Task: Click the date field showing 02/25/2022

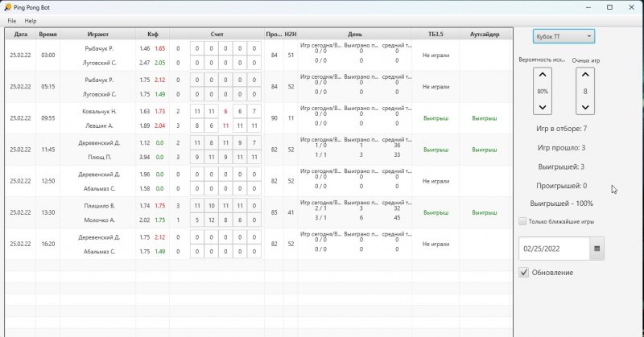Action: tap(554, 249)
